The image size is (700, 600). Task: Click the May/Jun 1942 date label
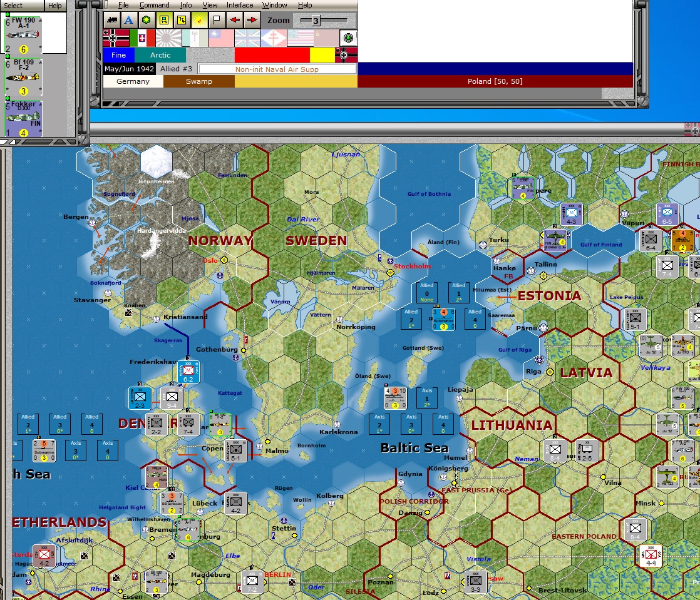(130, 69)
